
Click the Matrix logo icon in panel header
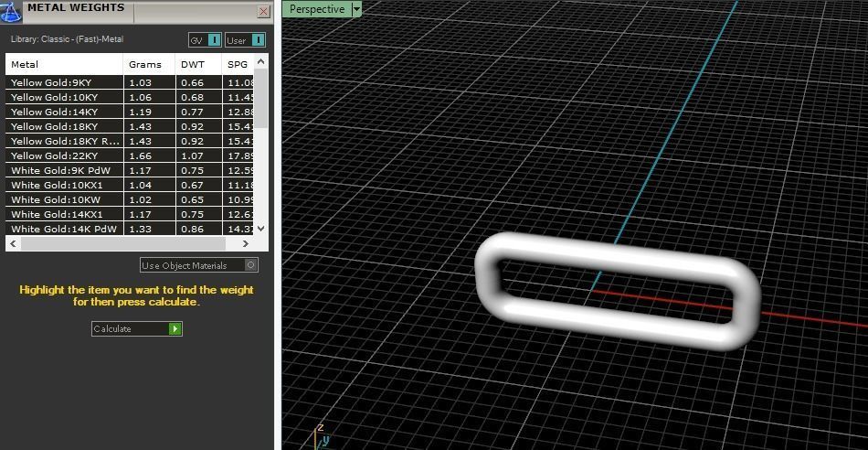click(11, 11)
